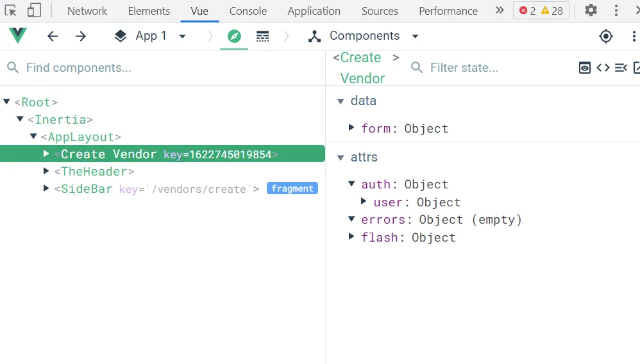Screen dimensions: 640x364
Task: Open the Network tab
Action: point(87,11)
